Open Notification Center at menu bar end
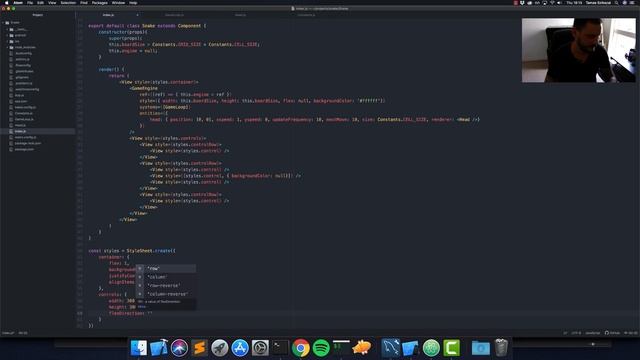The image size is (640, 360). click(x=633, y=3)
